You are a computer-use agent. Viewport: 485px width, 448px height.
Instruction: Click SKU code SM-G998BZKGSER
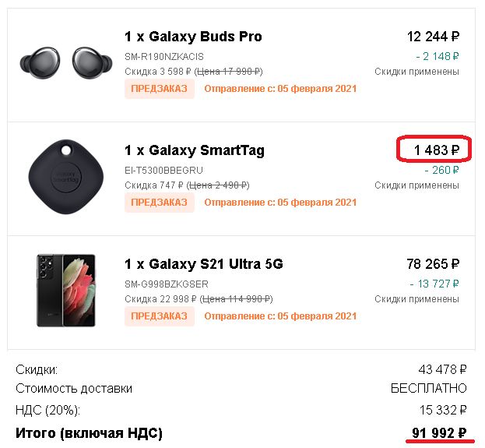[167, 284]
